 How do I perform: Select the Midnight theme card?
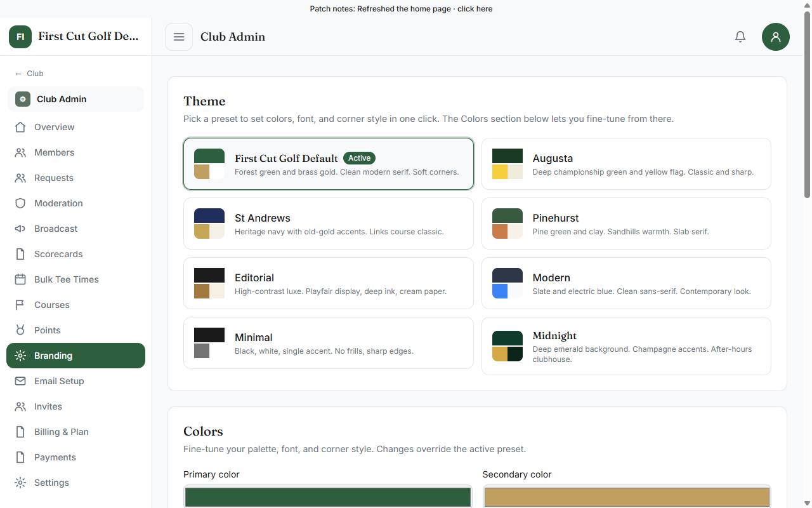[626, 346]
